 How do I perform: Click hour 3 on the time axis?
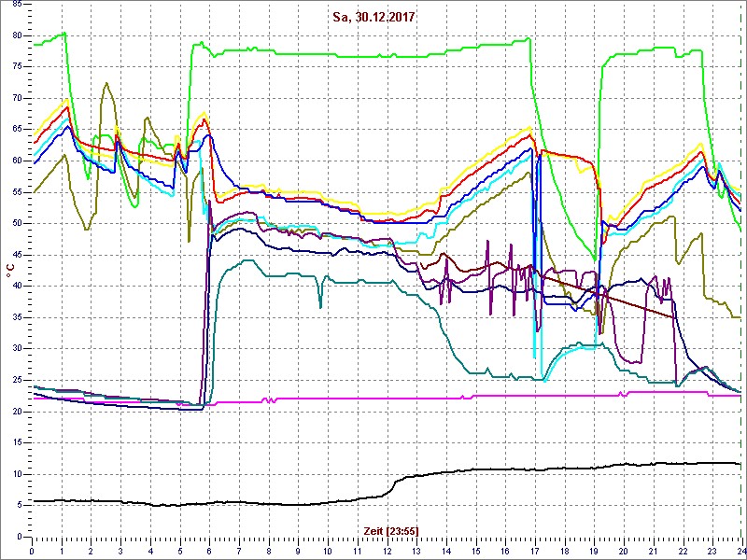tap(120, 552)
